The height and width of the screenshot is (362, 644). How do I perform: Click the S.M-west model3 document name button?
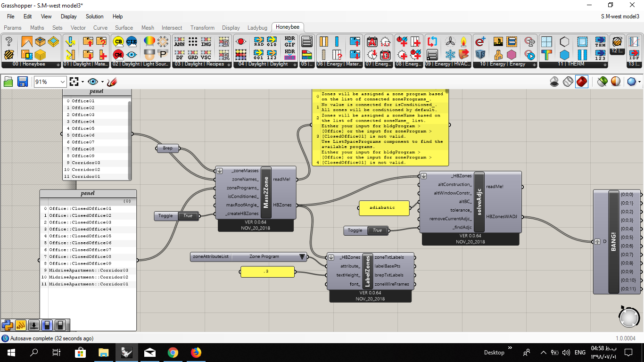pyautogui.click(x=620, y=16)
